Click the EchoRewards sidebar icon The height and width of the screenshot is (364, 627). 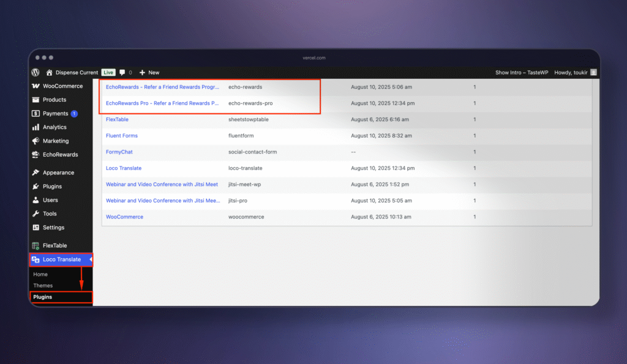[x=36, y=155]
